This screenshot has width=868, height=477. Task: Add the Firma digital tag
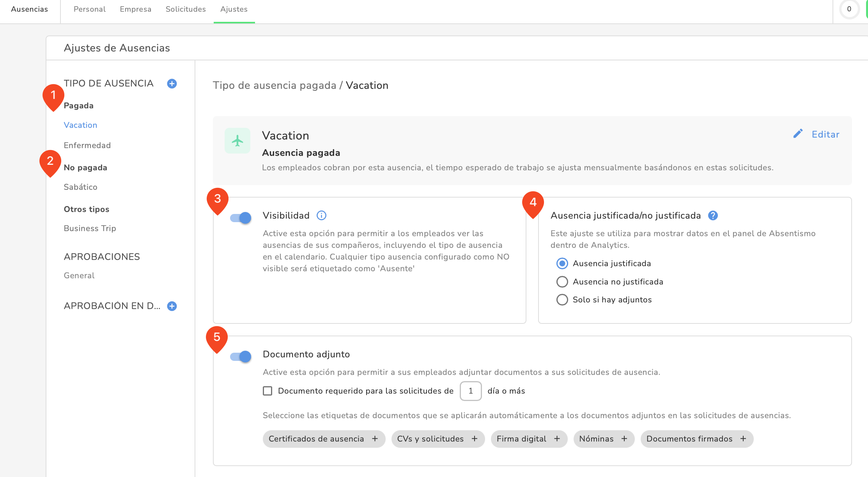point(557,439)
